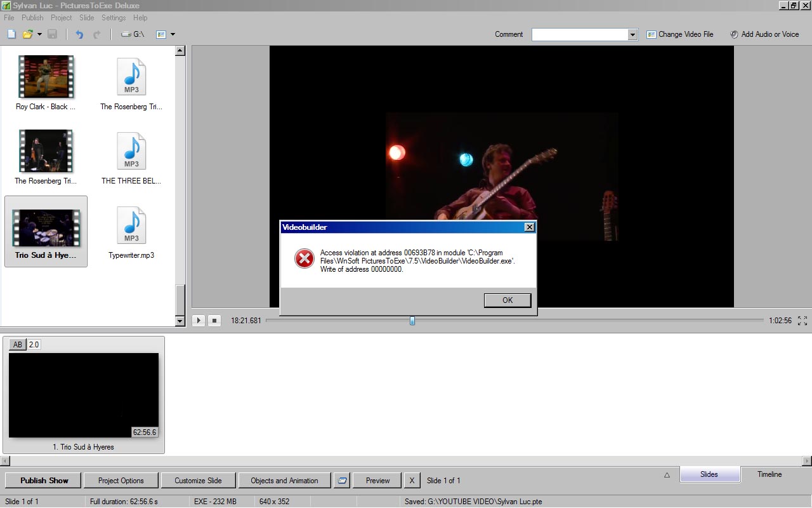
Task: Open the Publish menu
Action: pyautogui.click(x=32, y=18)
